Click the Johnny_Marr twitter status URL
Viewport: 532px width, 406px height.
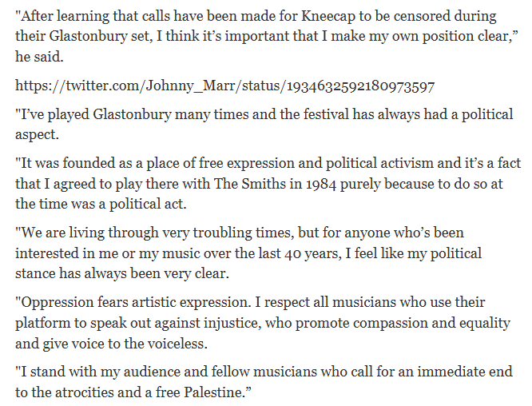[x=225, y=86]
